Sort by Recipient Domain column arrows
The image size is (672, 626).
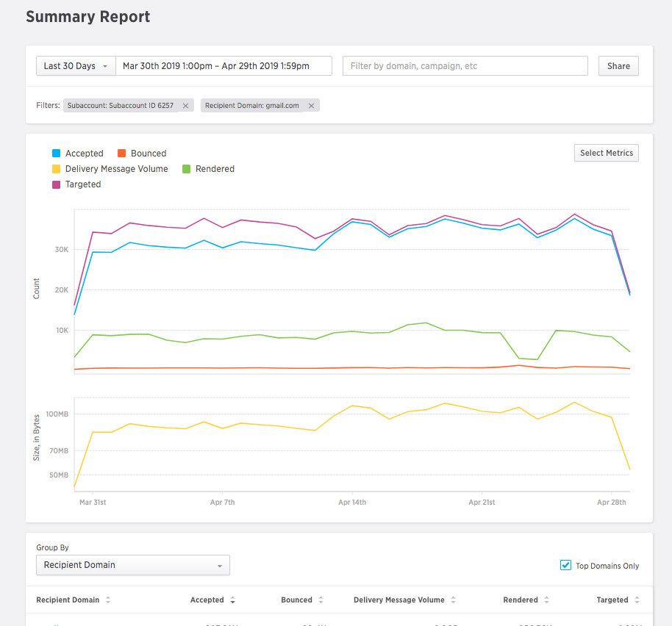point(108,600)
